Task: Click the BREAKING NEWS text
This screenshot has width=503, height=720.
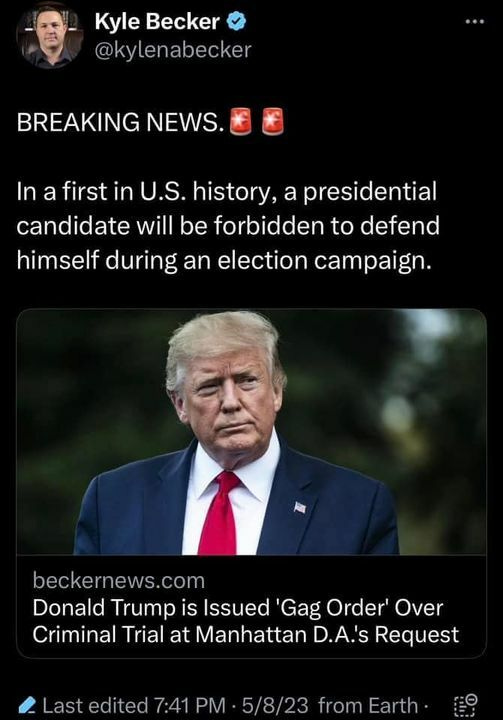Action: pos(121,122)
